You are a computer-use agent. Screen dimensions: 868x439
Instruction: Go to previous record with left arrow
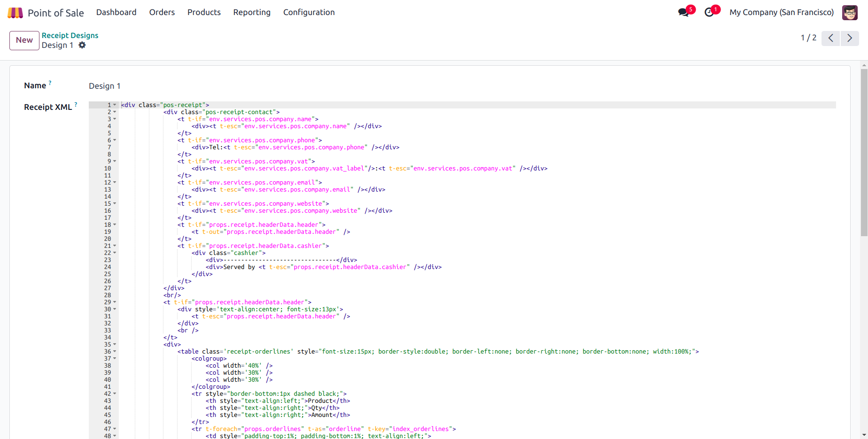[x=830, y=38]
